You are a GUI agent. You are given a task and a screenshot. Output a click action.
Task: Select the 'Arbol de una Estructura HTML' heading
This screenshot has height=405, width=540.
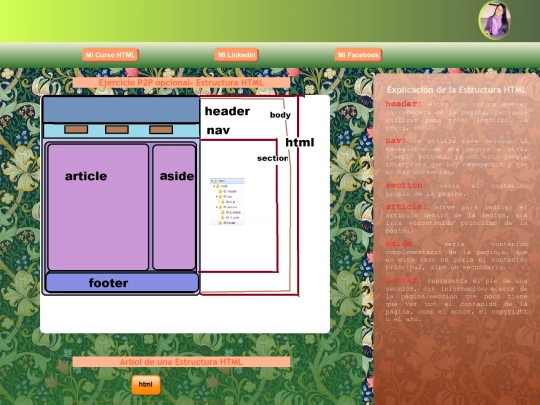[x=181, y=362]
